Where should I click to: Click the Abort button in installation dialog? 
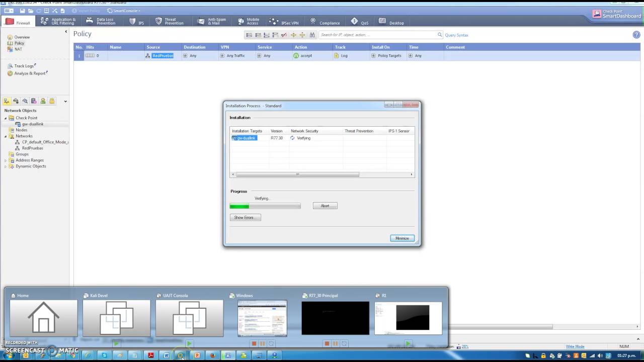click(x=325, y=206)
